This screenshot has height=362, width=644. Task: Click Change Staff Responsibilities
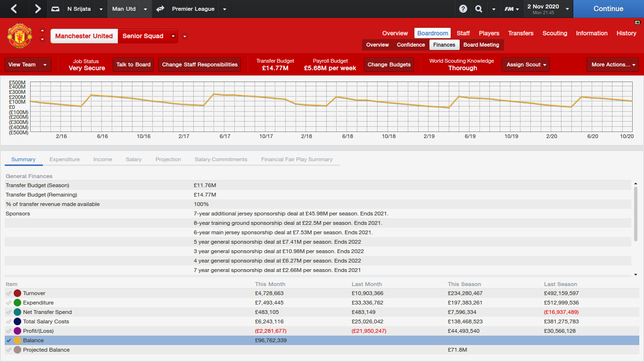(x=200, y=65)
